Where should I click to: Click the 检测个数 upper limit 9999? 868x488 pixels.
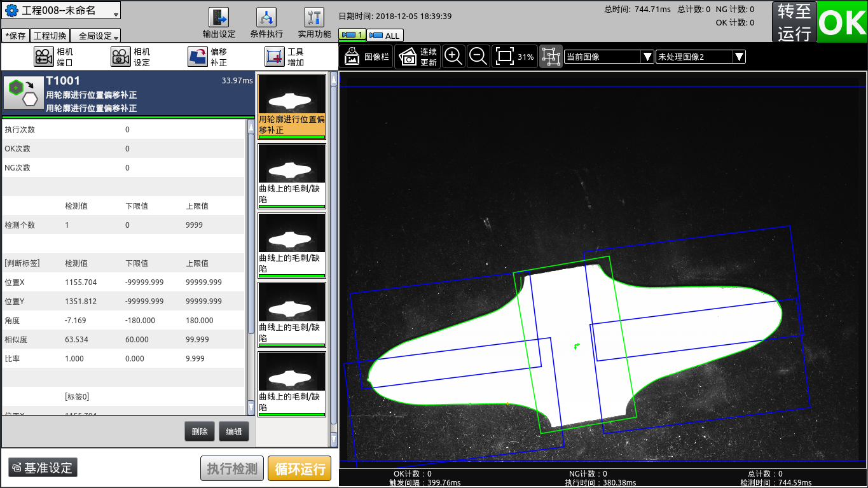pyautogui.click(x=194, y=225)
